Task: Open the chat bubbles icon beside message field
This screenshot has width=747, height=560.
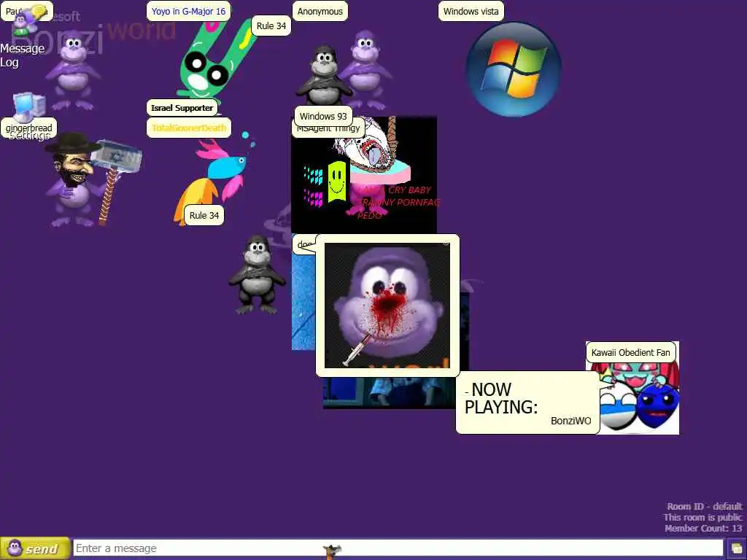Action: (737, 548)
